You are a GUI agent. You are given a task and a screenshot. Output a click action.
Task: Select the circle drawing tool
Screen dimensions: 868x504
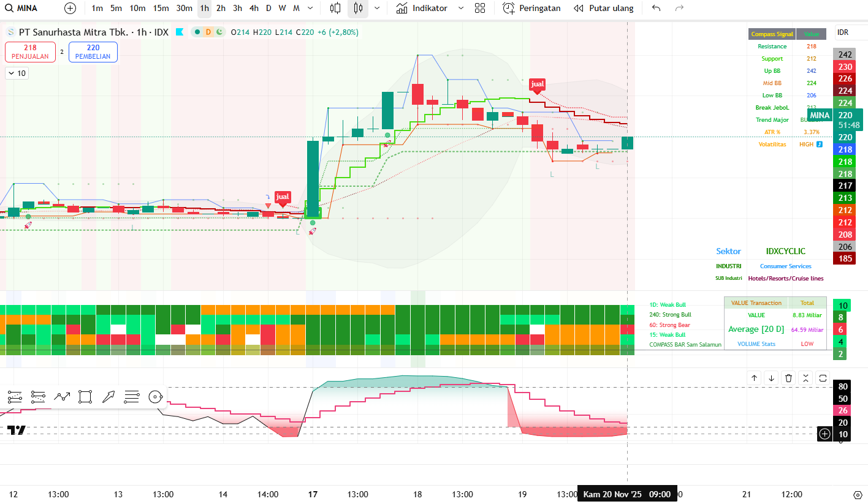coord(156,396)
